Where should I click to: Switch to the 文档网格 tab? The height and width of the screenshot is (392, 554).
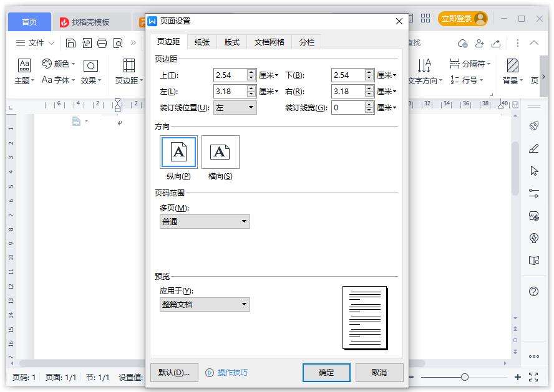pos(269,42)
